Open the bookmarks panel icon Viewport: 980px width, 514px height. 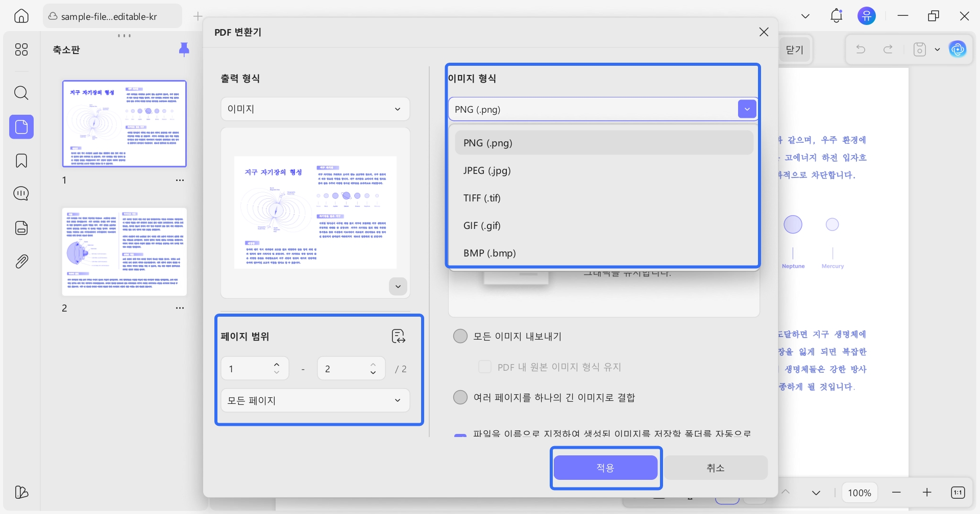click(x=21, y=161)
